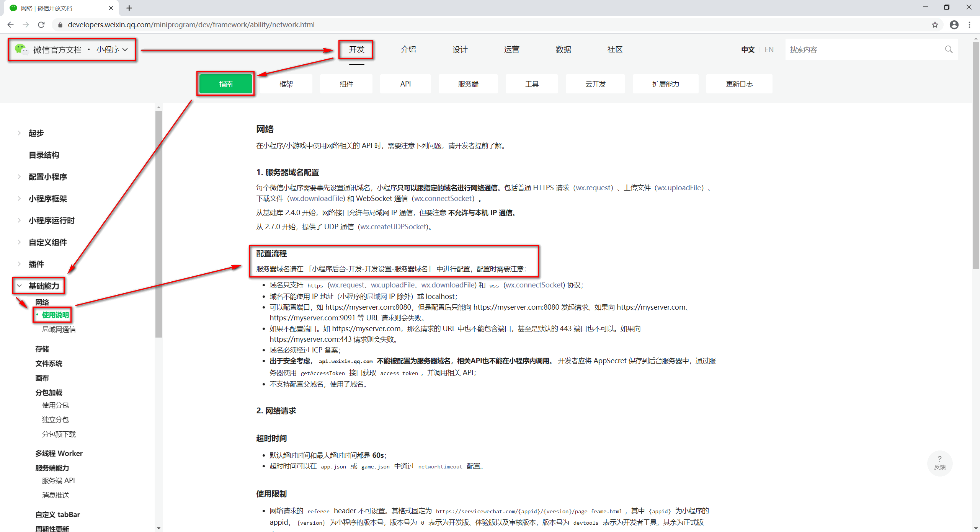Click the search magnifier icon
The image size is (980, 532).
click(x=949, y=49)
